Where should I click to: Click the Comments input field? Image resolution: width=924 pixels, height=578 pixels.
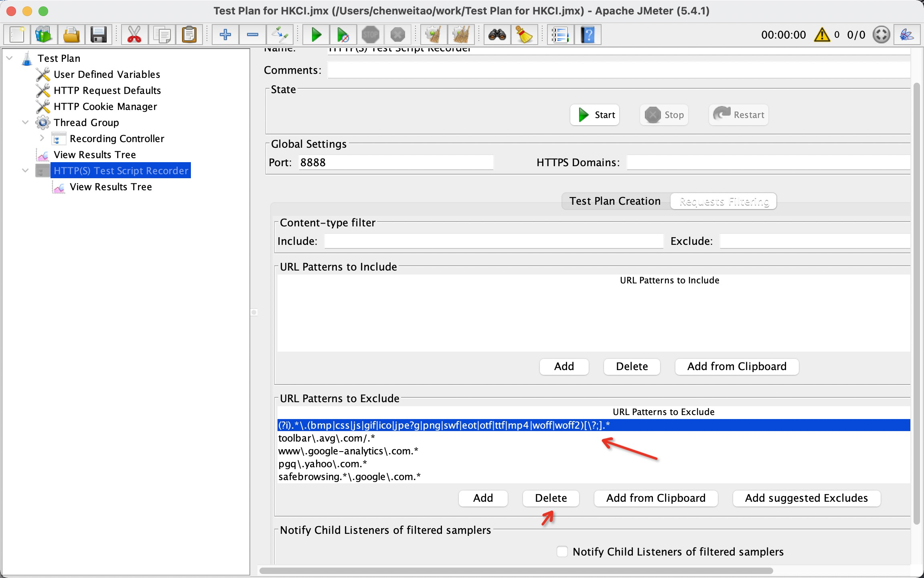(x=619, y=70)
